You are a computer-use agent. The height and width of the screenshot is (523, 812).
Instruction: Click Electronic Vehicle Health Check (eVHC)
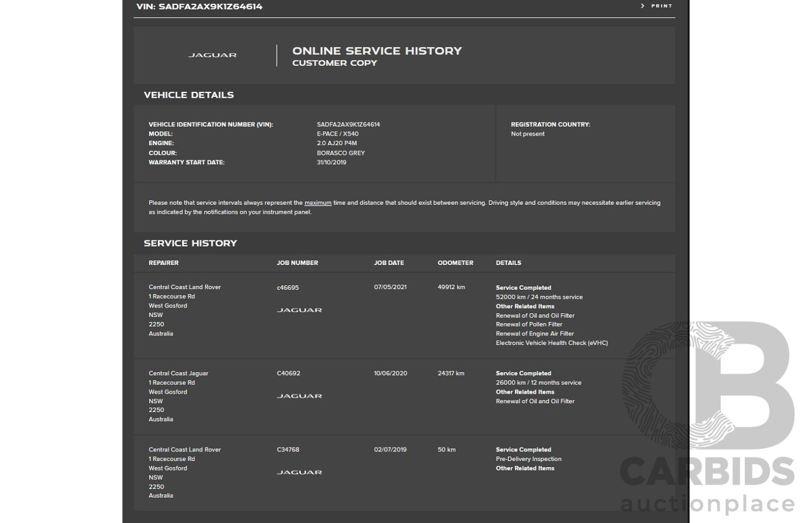pos(552,343)
